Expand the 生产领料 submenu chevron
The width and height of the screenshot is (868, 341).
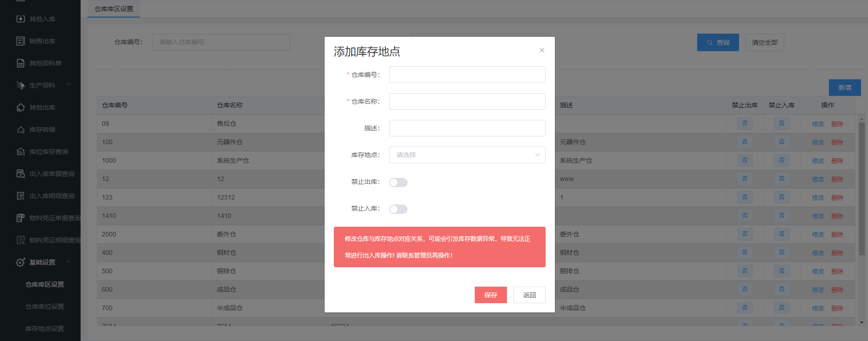[x=69, y=85]
